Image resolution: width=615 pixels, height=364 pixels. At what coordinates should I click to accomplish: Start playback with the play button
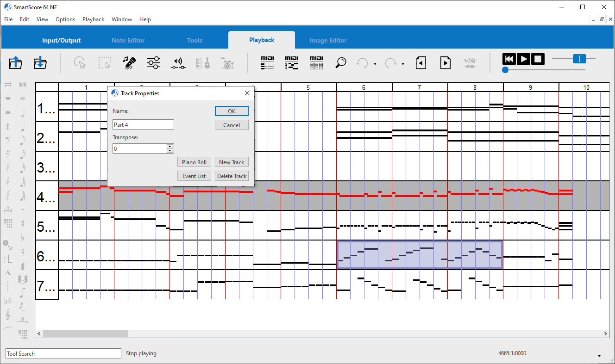[523, 59]
